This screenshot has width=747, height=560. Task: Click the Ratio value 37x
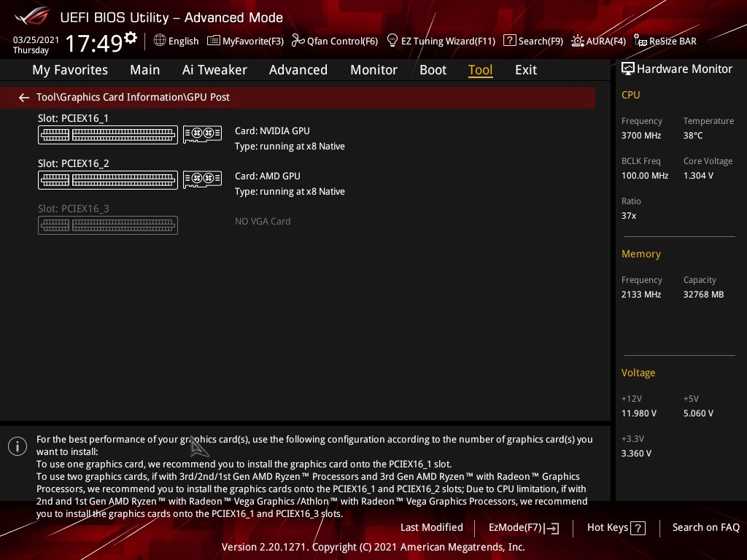coord(629,216)
